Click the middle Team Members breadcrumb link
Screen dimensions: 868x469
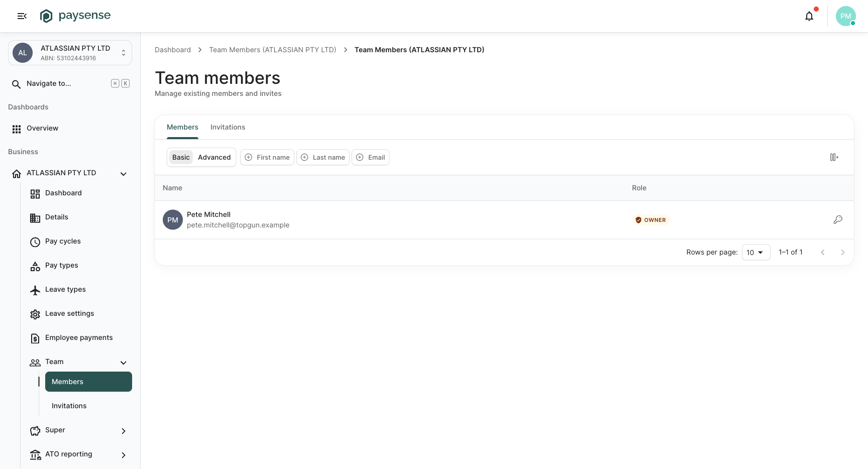[273, 50]
